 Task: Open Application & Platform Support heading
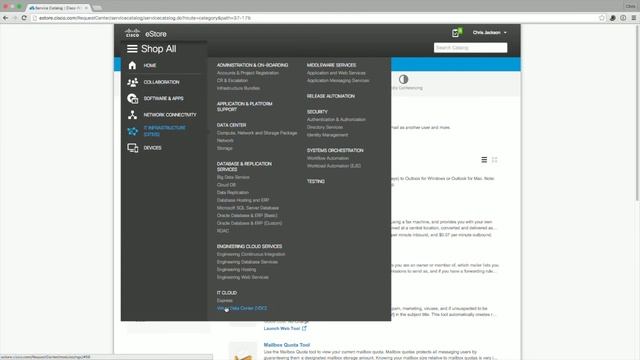pos(244,107)
